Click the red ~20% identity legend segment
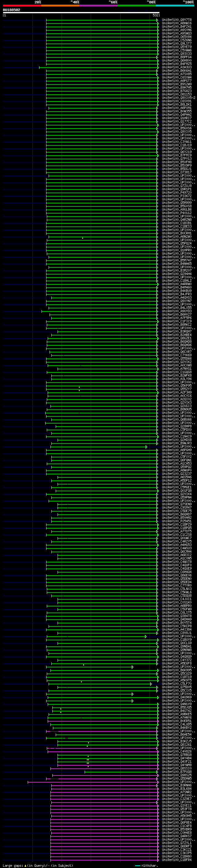Image resolution: width=197 pixels, height=868 pixels. coord(22,6)
